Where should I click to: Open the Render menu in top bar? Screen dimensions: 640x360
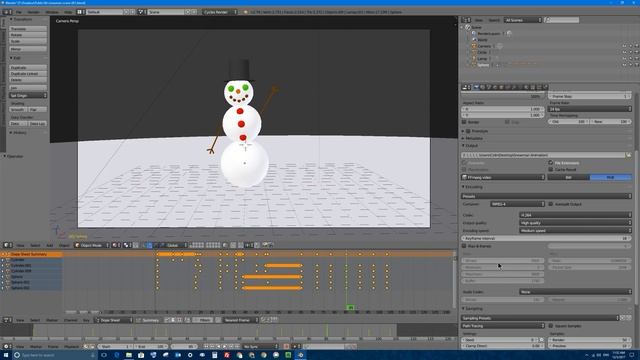pyautogui.click(x=33, y=12)
